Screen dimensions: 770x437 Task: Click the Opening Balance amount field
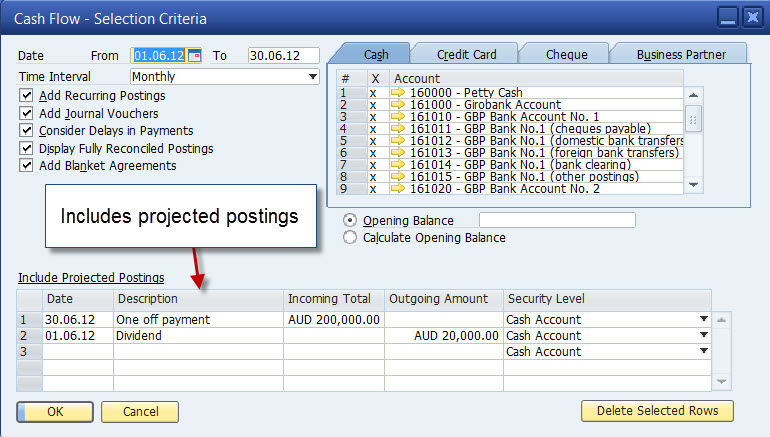[557, 220]
